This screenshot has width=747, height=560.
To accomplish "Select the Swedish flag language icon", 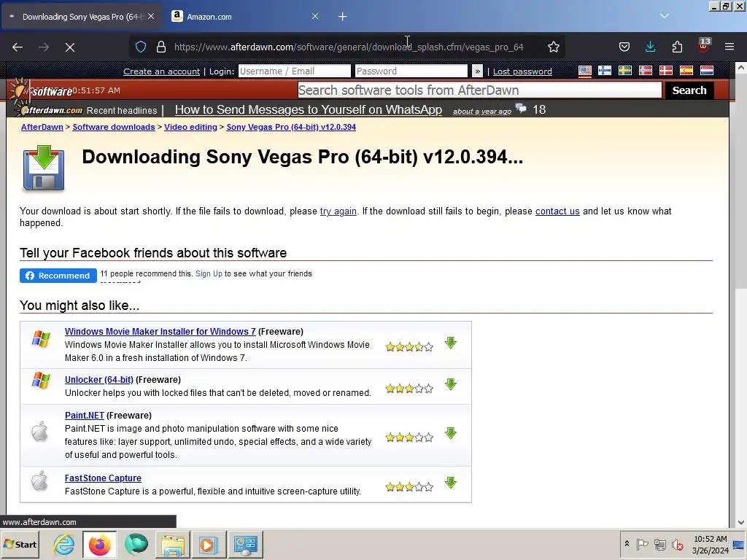I will tap(625, 71).
